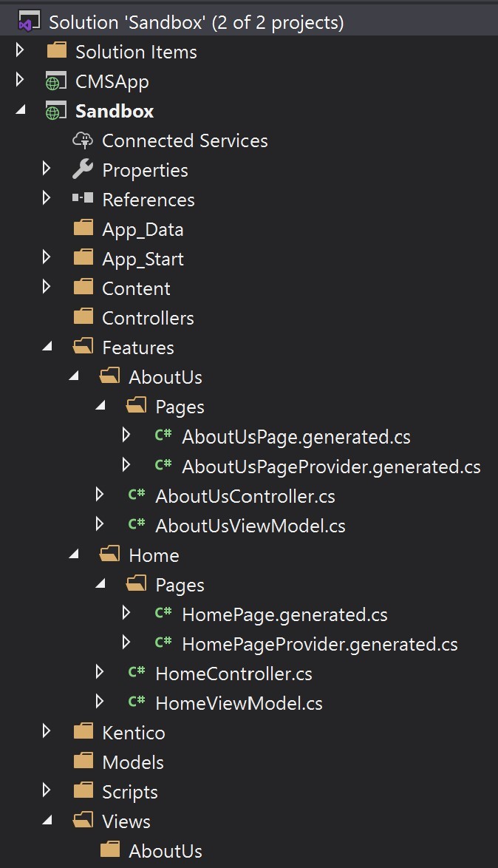This screenshot has height=868, width=498.
Task: Select the Connected Services item
Action: point(185,140)
